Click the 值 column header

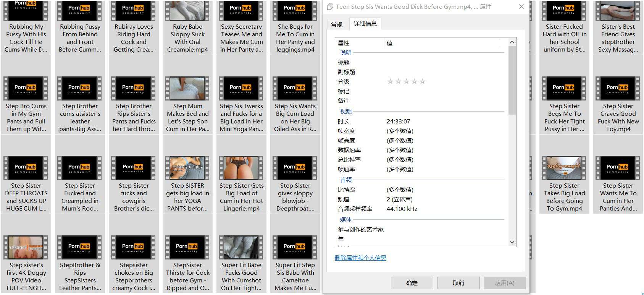[x=389, y=43]
